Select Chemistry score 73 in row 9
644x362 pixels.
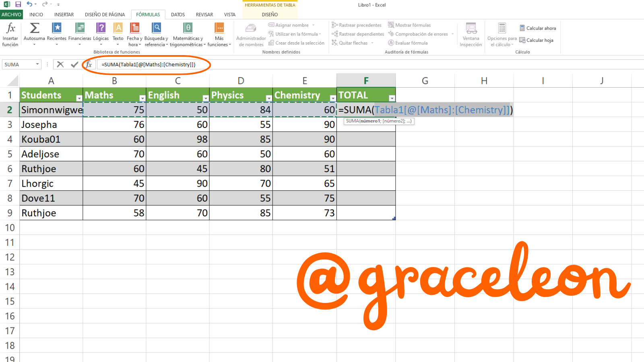pyautogui.click(x=305, y=213)
